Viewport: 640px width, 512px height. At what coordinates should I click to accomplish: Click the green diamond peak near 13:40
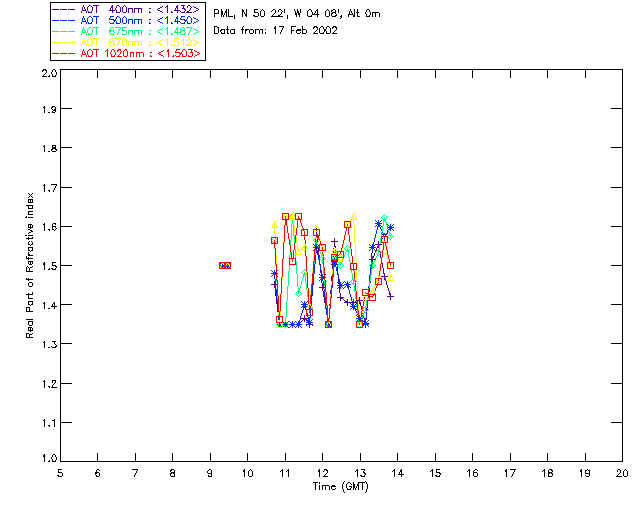[x=384, y=218]
